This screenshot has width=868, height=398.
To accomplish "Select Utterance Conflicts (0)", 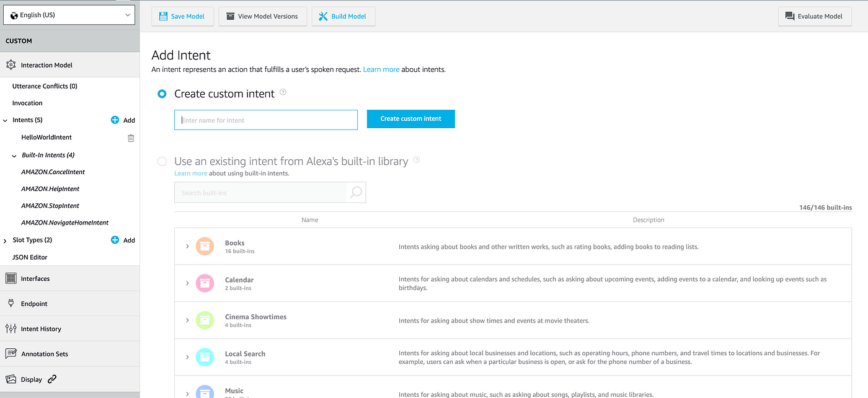I will click(45, 86).
